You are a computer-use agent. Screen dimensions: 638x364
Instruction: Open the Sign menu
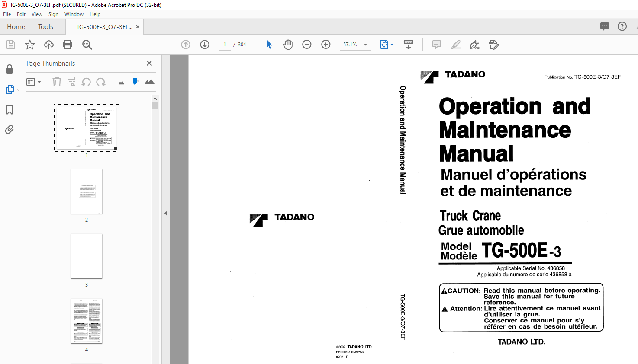(x=53, y=14)
